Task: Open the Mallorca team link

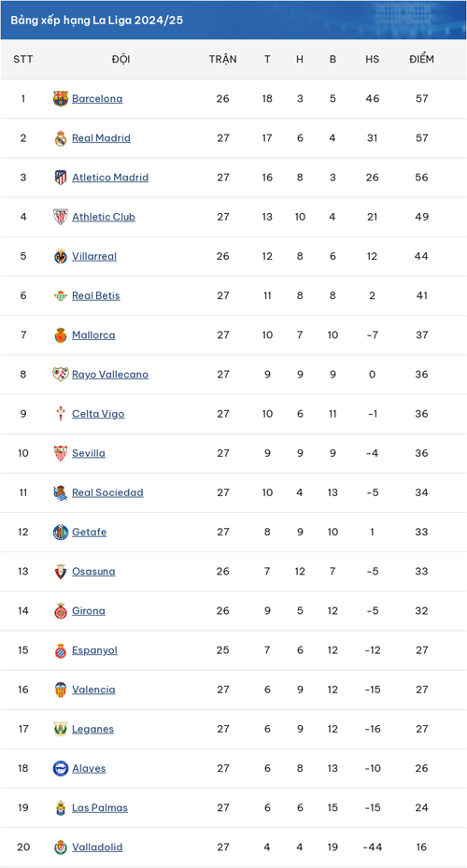Action: click(x=93, y=334)
